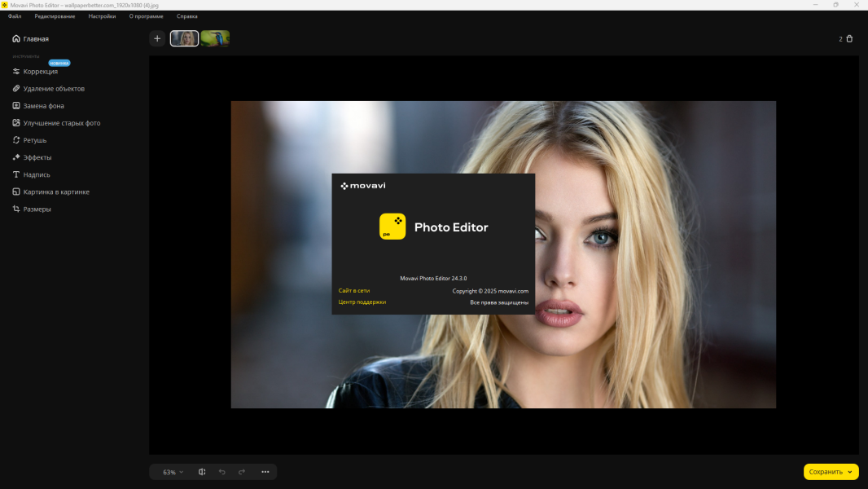This screenshot has width=868, height=489.
Task: Open the О программе menu
Action: click(146, 16)
